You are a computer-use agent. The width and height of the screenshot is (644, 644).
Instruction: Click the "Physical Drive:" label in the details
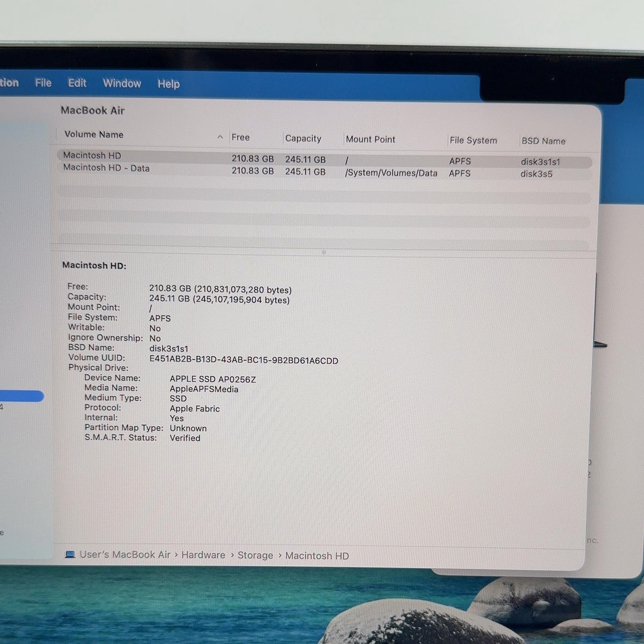pos(98,368)
